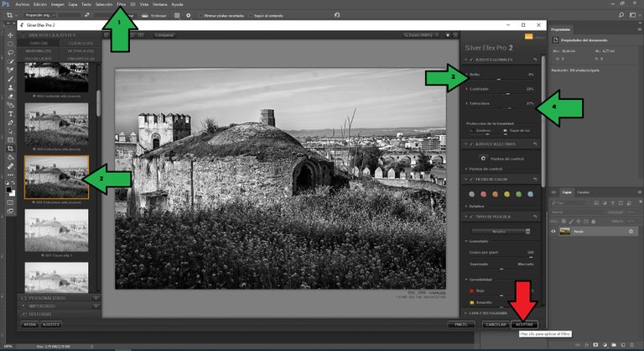644x351 pixels.
Task: Toggle Eliminar píxeles recortados checkbox
Action: [200, 16]
